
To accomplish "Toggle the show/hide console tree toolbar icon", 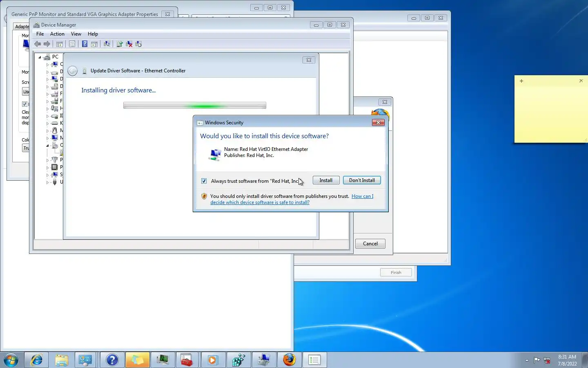I will 60,44.
